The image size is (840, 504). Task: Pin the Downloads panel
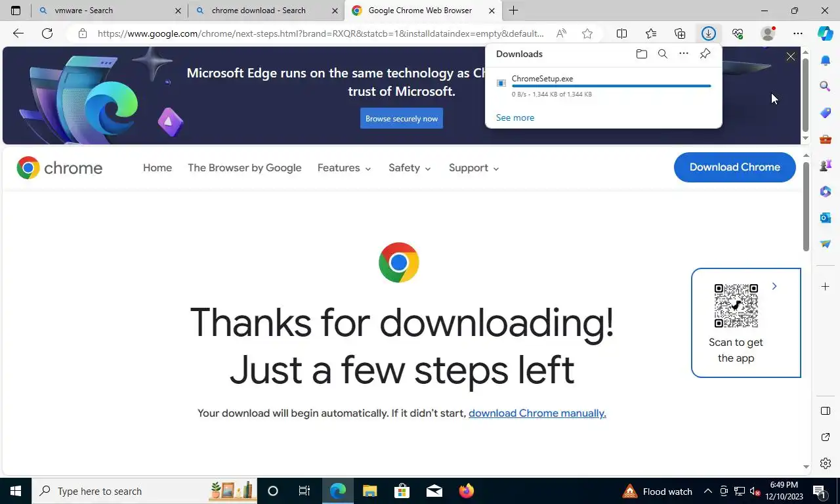705,54
